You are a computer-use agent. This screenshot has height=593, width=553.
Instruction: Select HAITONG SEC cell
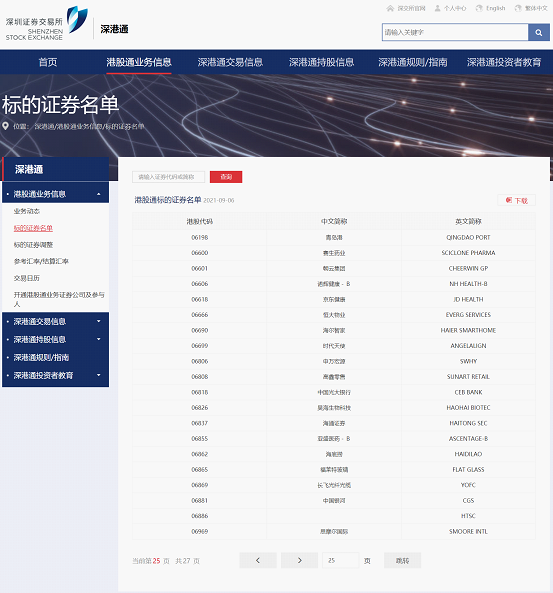(x=468, y=423)
